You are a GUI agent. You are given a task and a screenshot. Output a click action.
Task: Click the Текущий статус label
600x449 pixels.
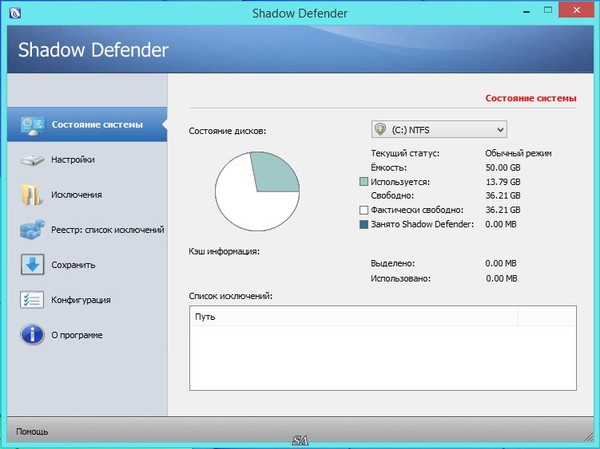click(x=405, y=153)
